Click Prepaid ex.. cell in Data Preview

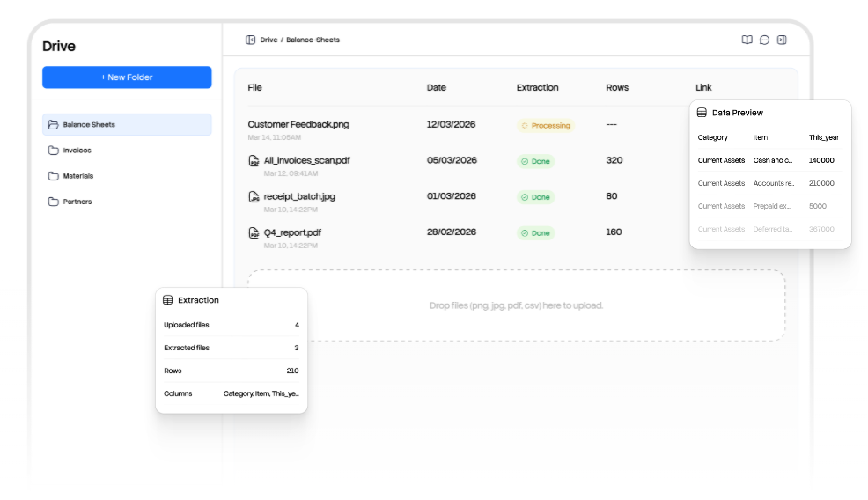pos(772,206)
